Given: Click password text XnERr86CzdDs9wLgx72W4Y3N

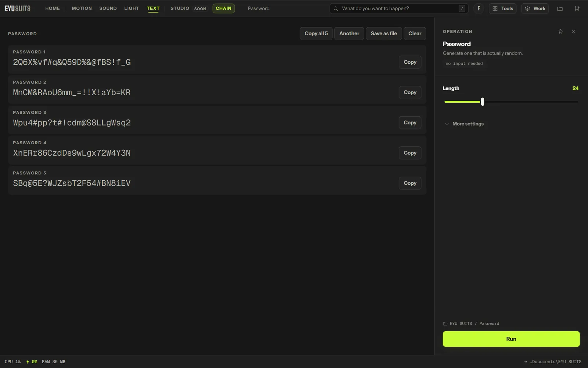Looking at the screenshot, I should point(72,153).
